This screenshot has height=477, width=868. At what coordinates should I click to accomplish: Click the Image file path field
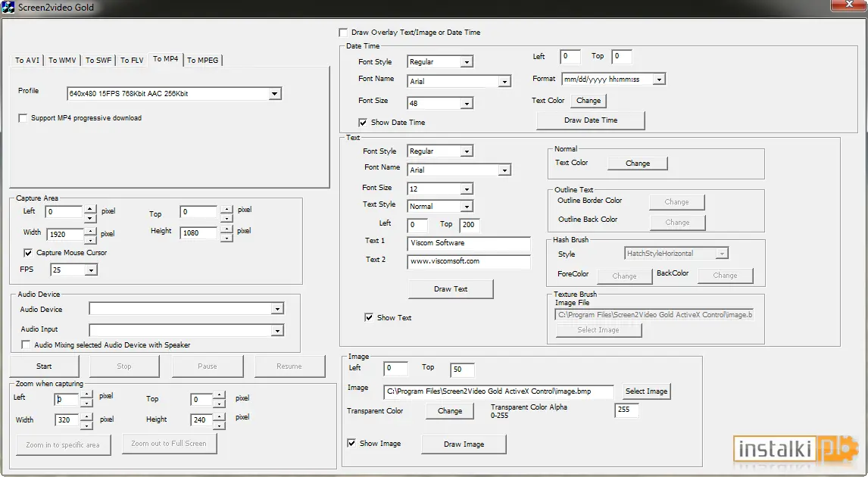tap(498, 391)
